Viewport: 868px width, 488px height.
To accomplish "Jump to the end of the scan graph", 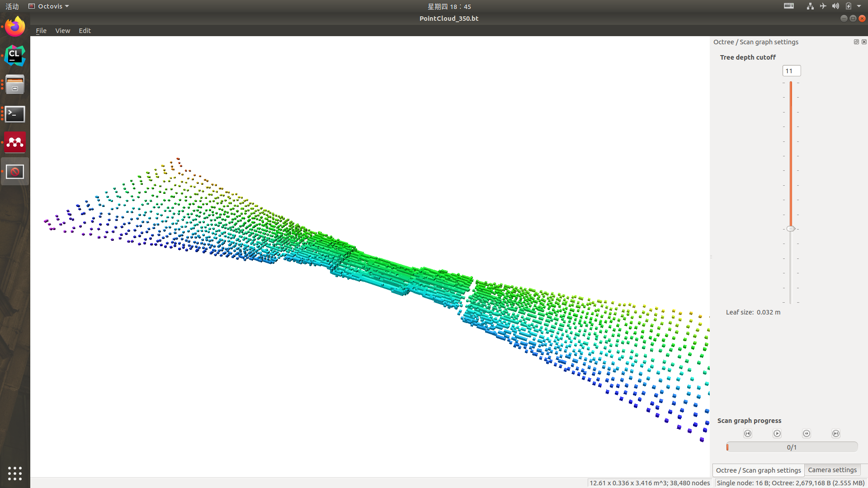I will click(836, 433).
